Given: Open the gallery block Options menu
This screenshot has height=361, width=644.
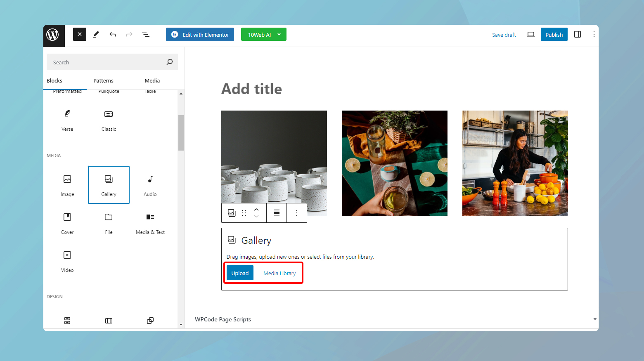Looking at the screenshot, I should point(297,213).
